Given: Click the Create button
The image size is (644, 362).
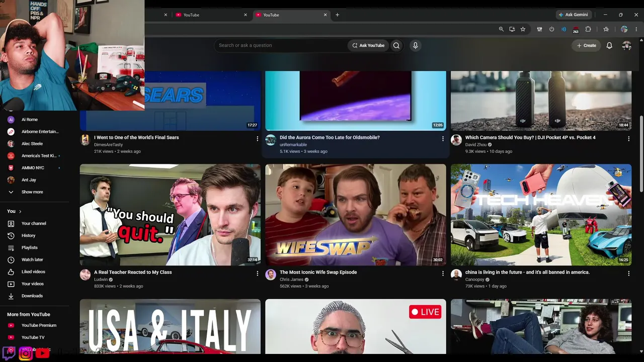Looking at the screenshot, I should tap(586, 45).
